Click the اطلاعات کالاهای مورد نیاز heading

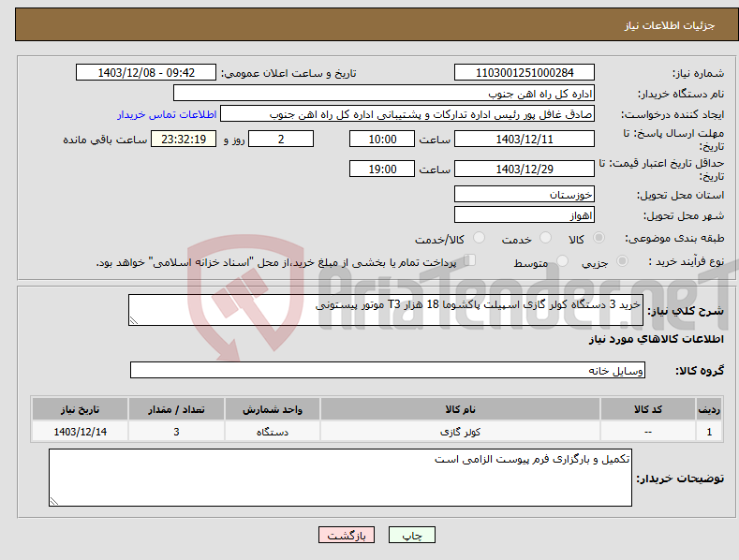(x=656, y=339)
